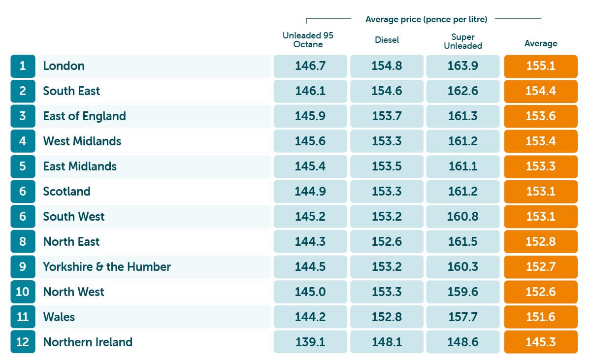
Task: Select Northern Ireland's orange average cell 145.3
Action: [x=541, y=342]
